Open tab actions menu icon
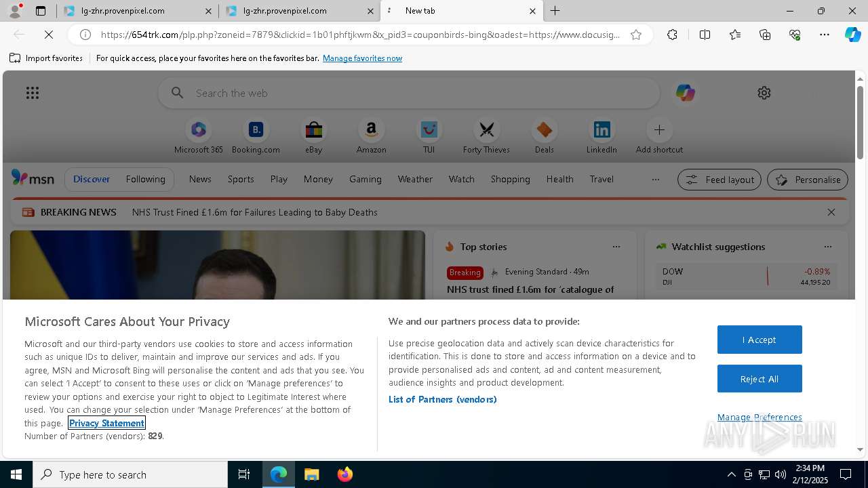This screenshot has width=868, height=488. (x=41, y=11)
